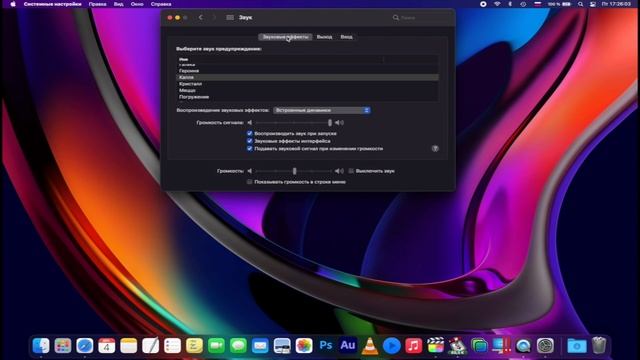Toggle interface sound effects checkbox
This screenshot has width=640, height=360.
point(249,141)
